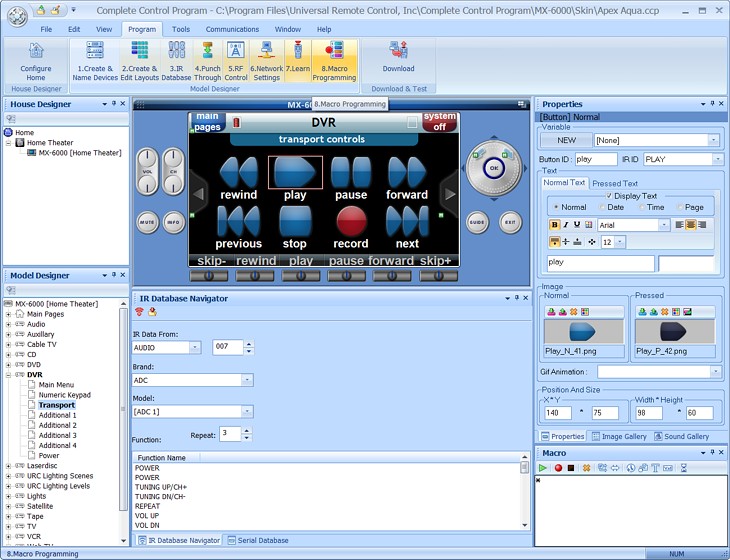Open the IR ID dropdown showing PLAY
The image size is (730, 560).
point(717,159)
